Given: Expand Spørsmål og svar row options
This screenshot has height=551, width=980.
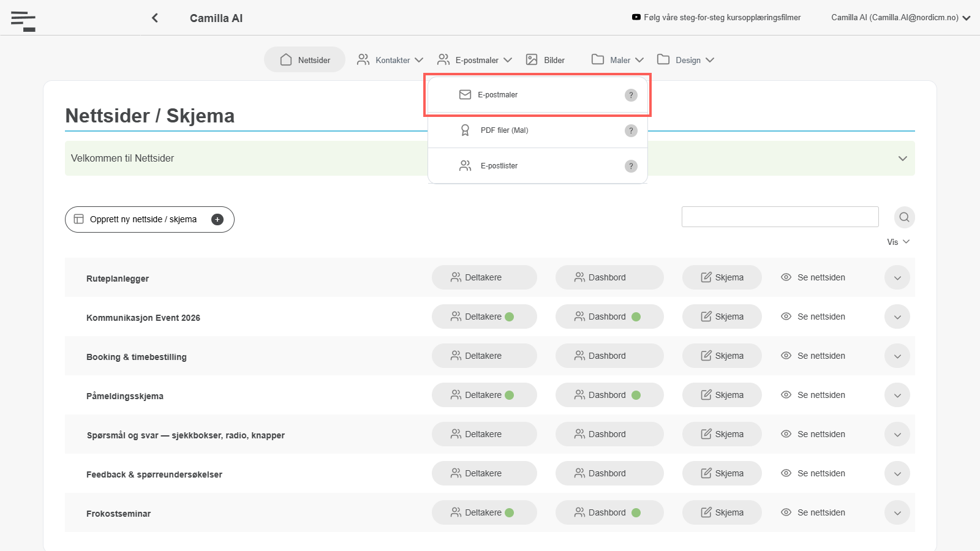Looking at the screenshot, I should tap(897, 435).
